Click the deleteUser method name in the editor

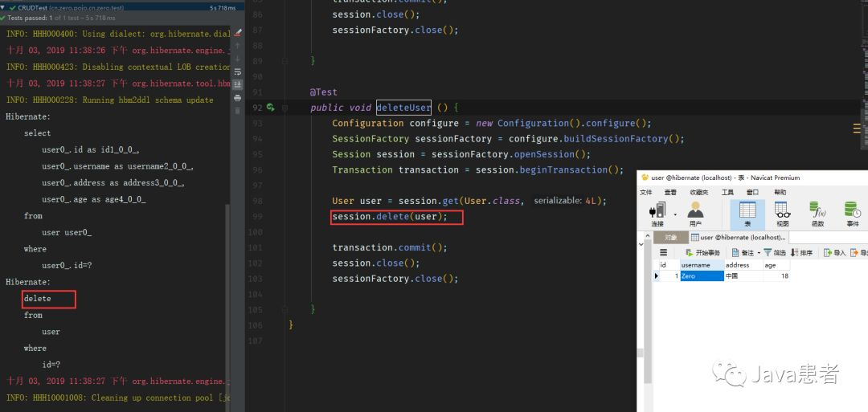(403, 108)
